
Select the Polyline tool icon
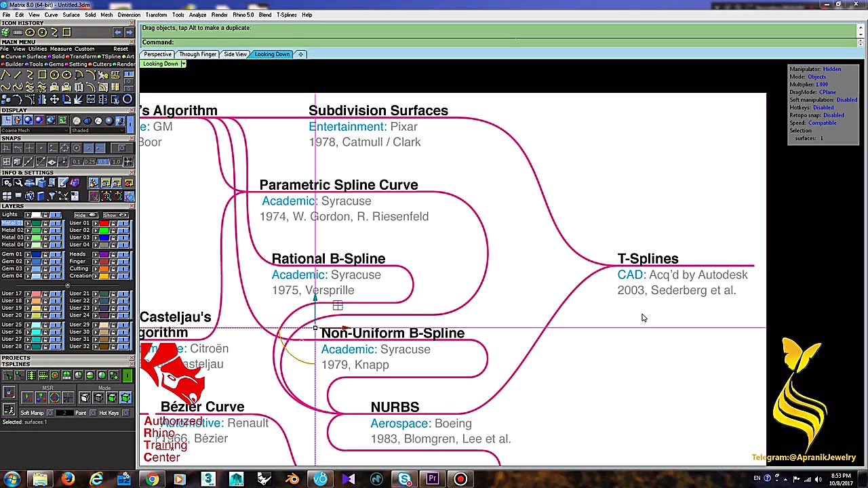[5, 75]
